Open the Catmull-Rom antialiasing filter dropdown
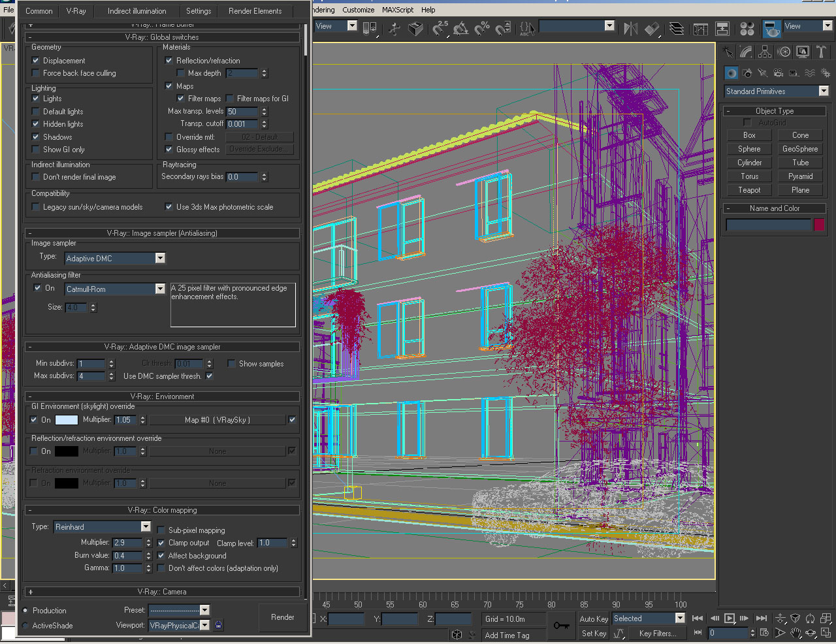Screen dimensions: 836x644 click(x=115, y=289)
